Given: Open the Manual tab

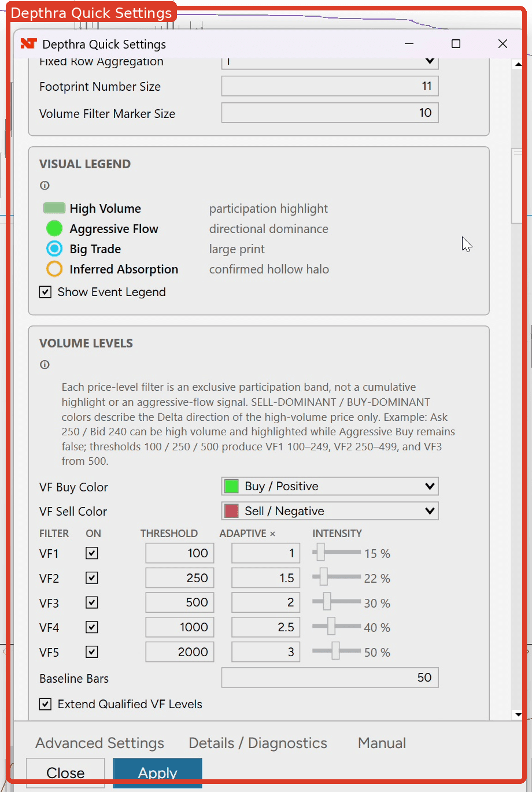Looking at the screenshot, I should (382, 743).
